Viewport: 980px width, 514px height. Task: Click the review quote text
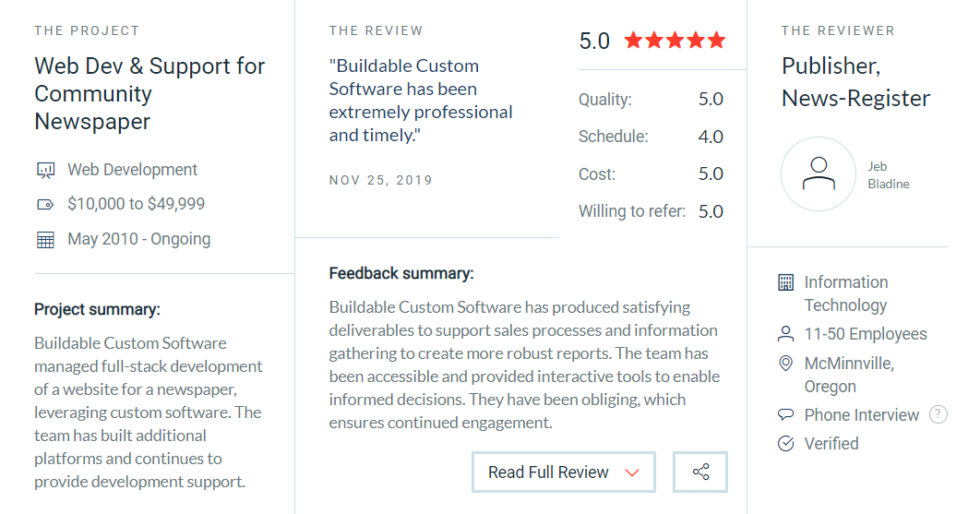coord(421,101)
